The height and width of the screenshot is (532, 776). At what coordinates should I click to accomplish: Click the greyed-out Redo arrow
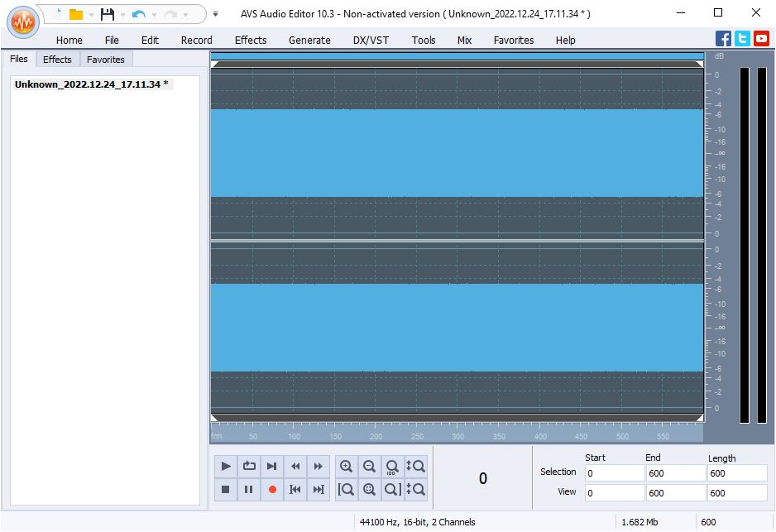[x=170, y=14]
